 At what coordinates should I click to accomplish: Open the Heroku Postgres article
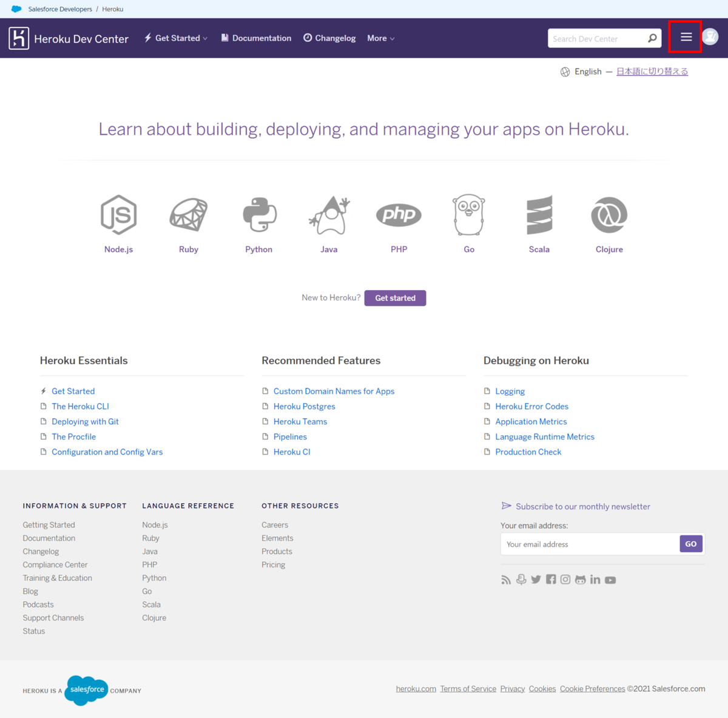[304, 407]
